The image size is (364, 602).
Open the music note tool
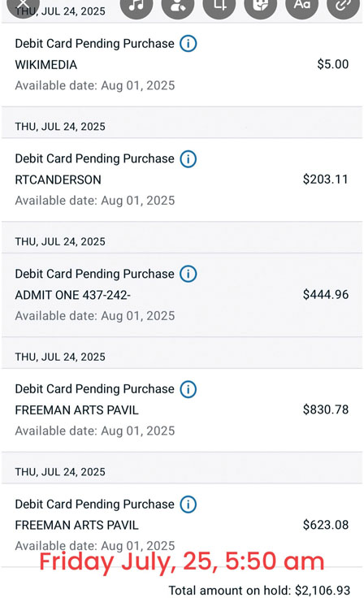[136, 6]
